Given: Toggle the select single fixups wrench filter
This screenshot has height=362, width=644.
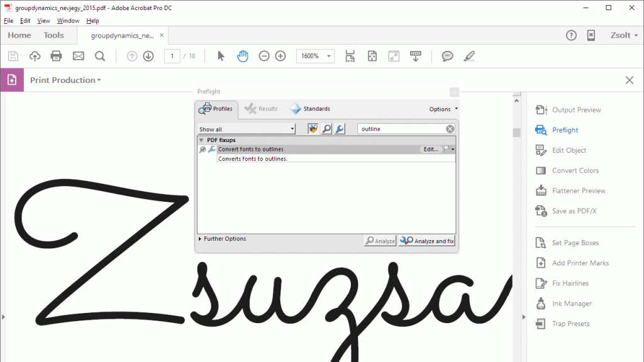Looking at the screenshot, I should (340, 129).
